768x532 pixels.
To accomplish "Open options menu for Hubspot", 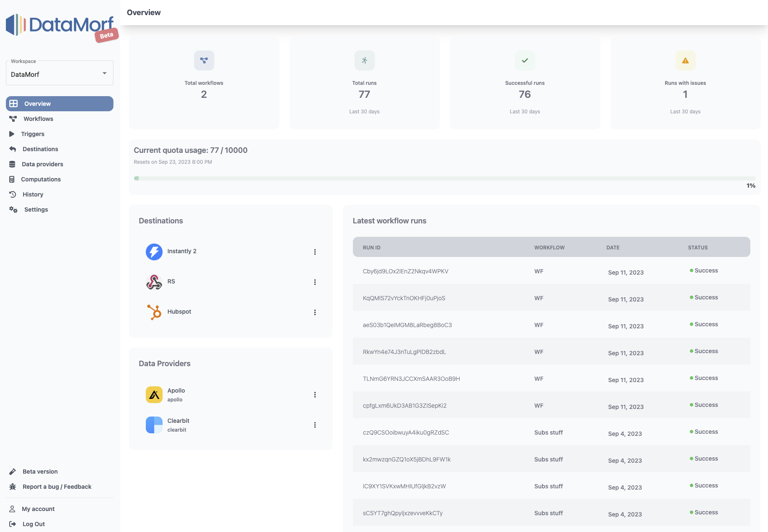I will pyautogui.click(x=315, y=312).
